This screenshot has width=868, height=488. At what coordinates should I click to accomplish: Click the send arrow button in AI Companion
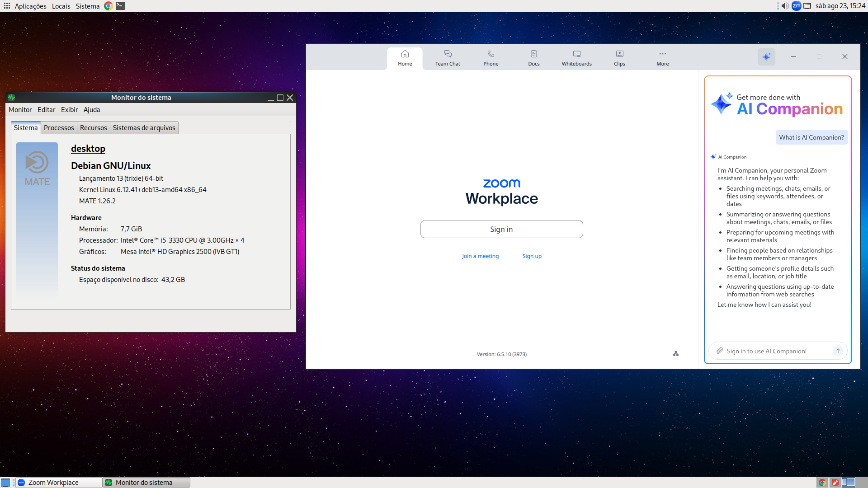click(838, 351)
